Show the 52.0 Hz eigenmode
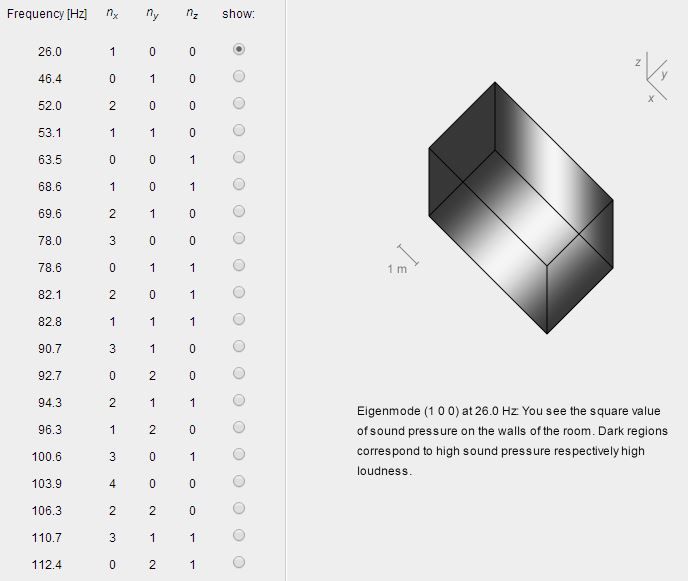The height and width of the screenshot is (581, 688). [239, 104]
